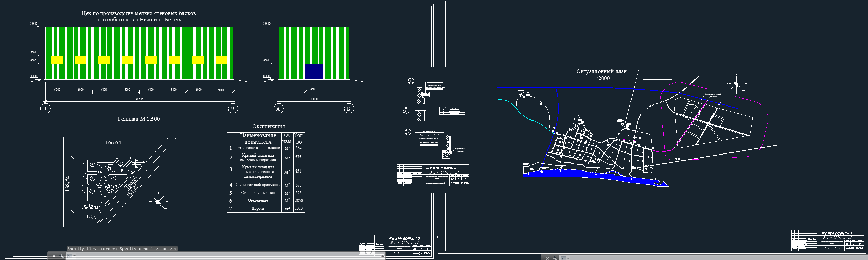Select the 'Ситуационный план' heading

pos(602,71)
